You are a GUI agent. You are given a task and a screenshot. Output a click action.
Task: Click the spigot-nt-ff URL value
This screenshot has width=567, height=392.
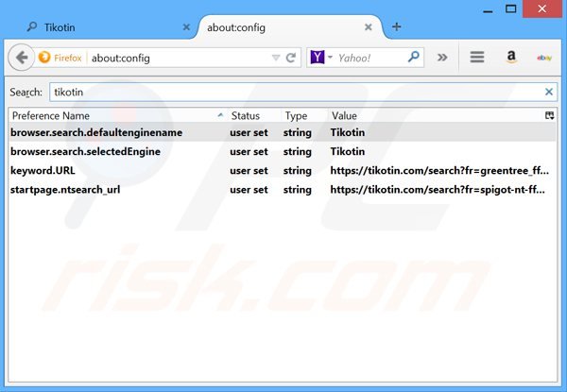click(x=438, y=190)
